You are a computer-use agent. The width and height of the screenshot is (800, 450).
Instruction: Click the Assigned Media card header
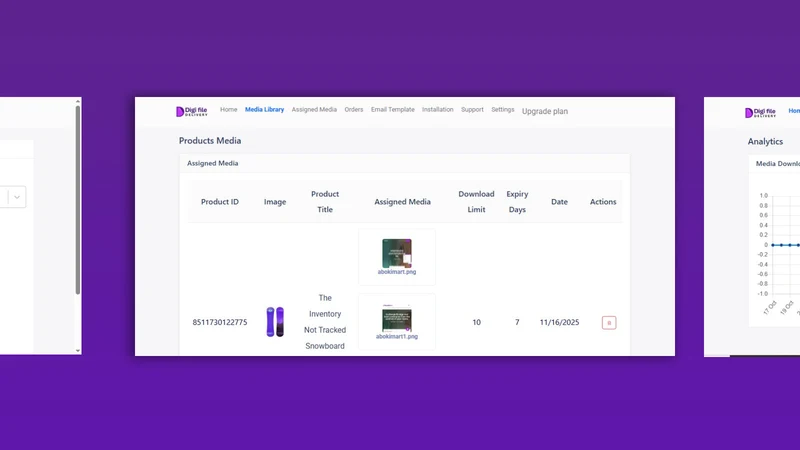click(213, 163)
